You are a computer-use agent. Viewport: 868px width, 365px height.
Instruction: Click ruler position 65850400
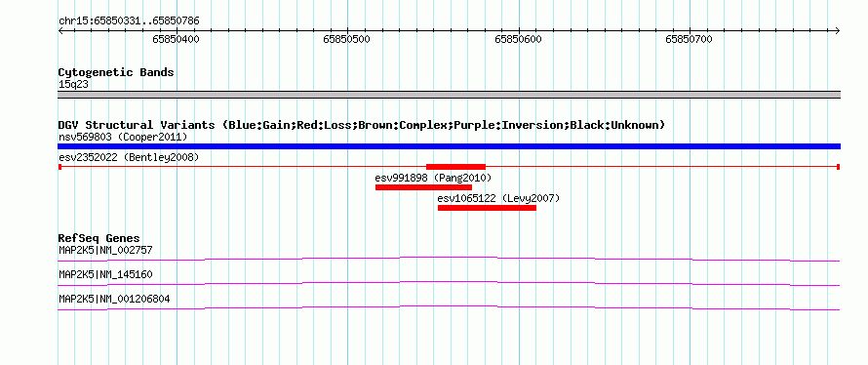(176, 39)
